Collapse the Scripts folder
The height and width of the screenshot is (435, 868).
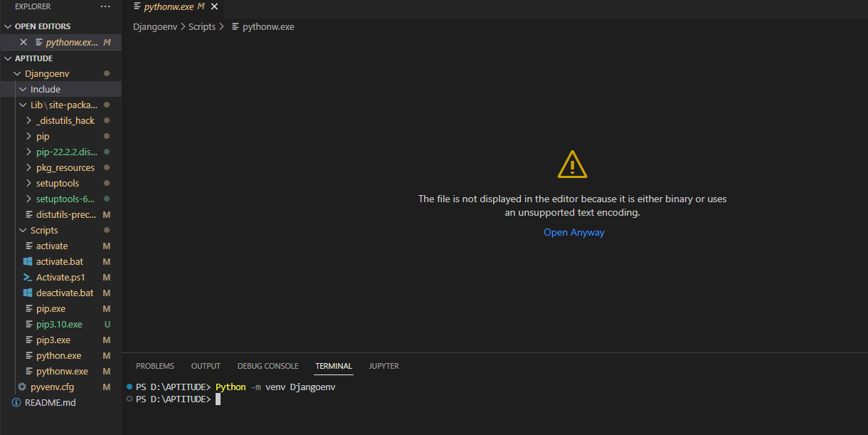coord(23,230)
